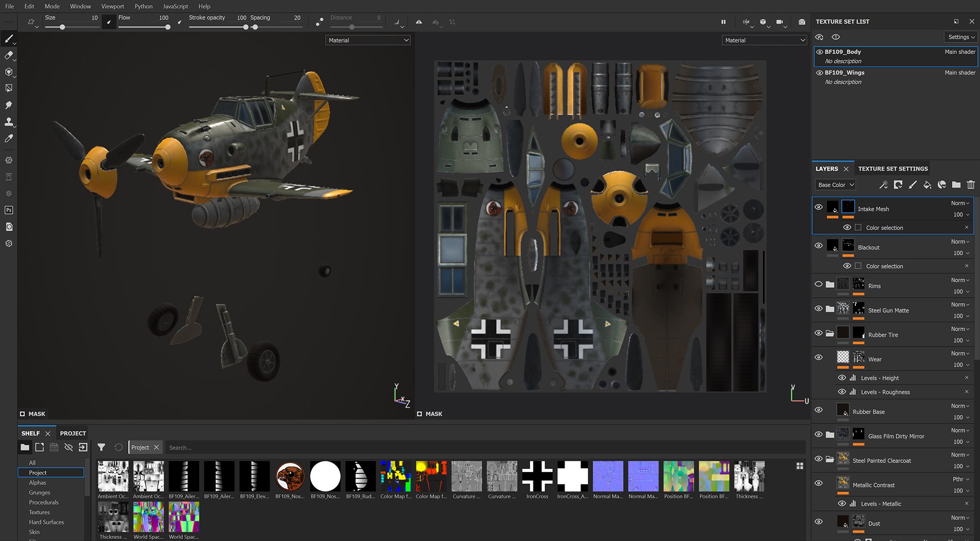Select the Grunges shelf category

[39, 493]
